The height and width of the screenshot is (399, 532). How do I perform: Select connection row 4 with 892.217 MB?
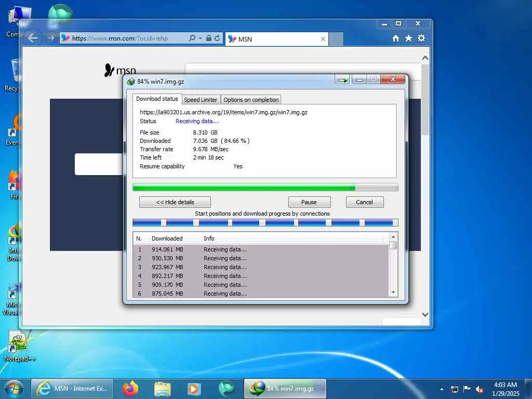(261, 276)
